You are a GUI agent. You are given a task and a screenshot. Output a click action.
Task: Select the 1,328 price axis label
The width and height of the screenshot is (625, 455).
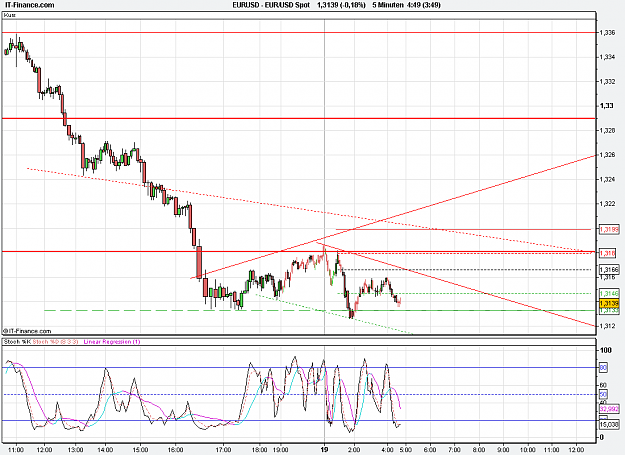pyautogui.click(x=607, y=130)
